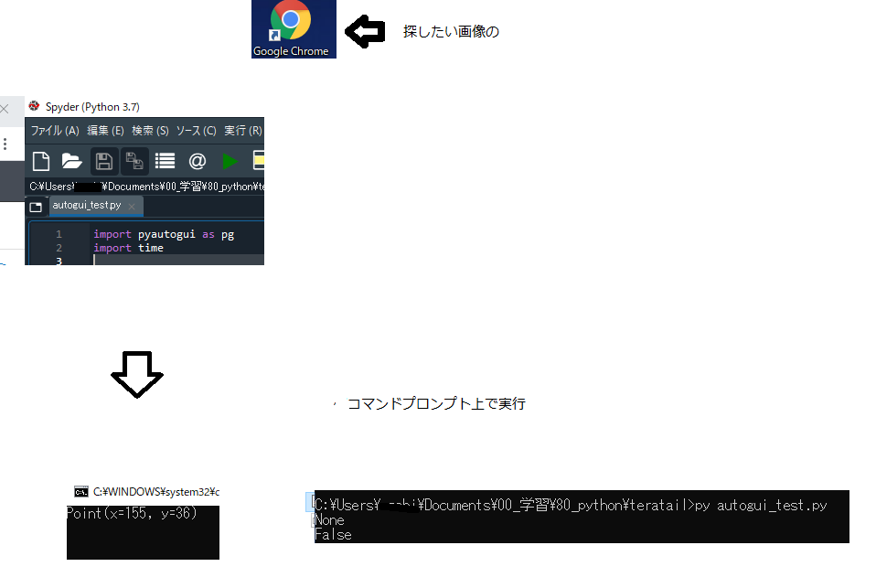Image resolution: width=876 pixels, height=588 pixels.
Task: Click the 'False' output line
Action: tap(333, 535)
